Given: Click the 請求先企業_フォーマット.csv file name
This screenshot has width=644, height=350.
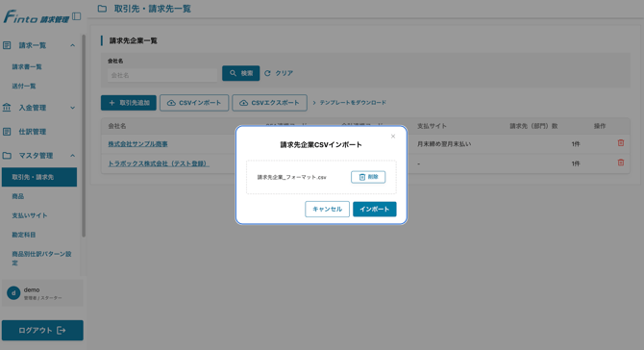Looking at the screenshot, I should click(x=292, y=177).
